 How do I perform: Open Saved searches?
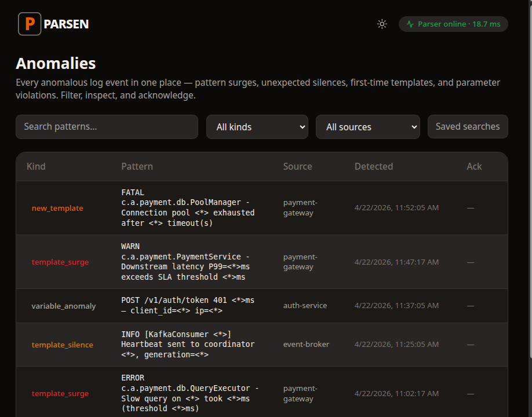point(467,126)
